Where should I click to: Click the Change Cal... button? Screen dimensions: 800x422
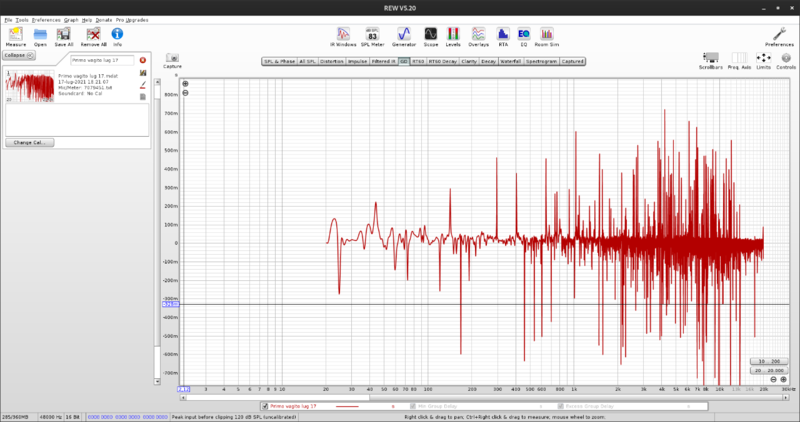click(x=29, y=143)
